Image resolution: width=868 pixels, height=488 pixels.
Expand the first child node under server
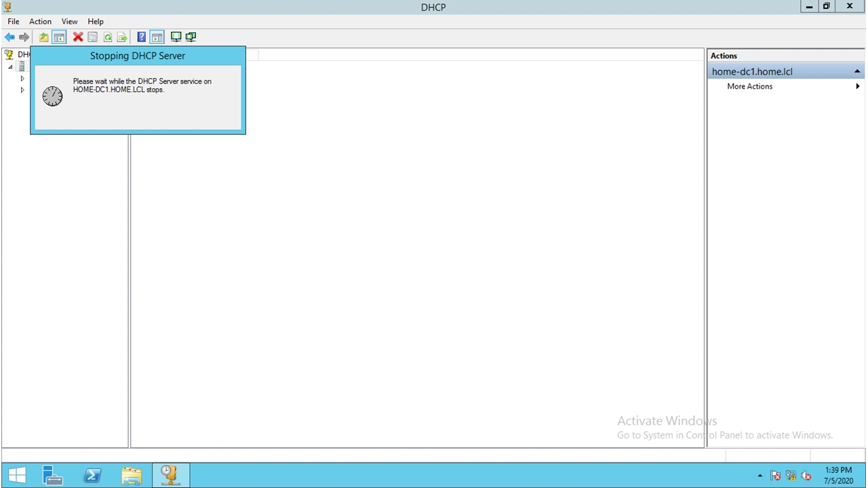coord(22,79)
